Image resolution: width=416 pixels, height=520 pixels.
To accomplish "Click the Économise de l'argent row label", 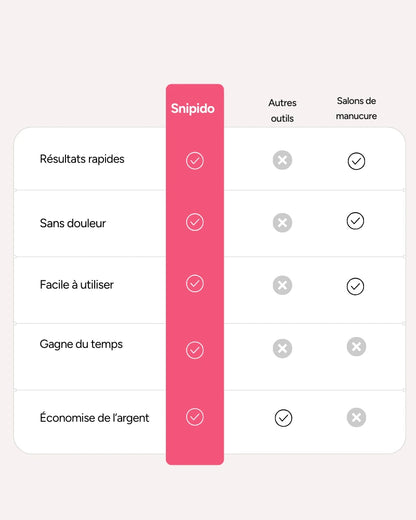I will tap(94, 417).
